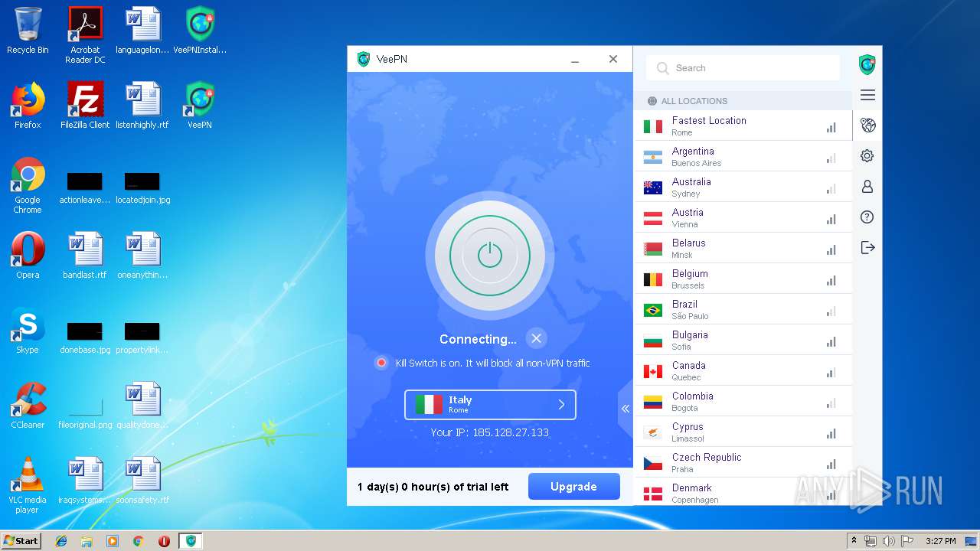980x551 pixels.
Task: Click the Your IP address text
Action: tap(489, 432)
